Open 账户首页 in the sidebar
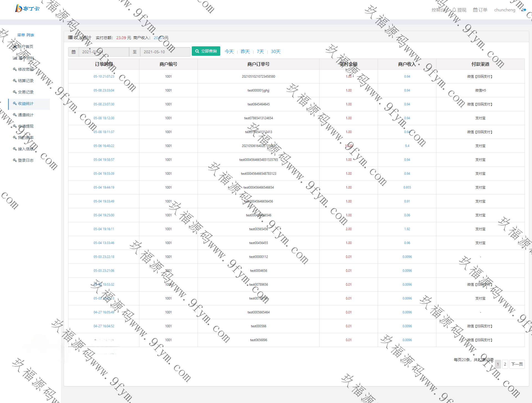 coord(25,46)
